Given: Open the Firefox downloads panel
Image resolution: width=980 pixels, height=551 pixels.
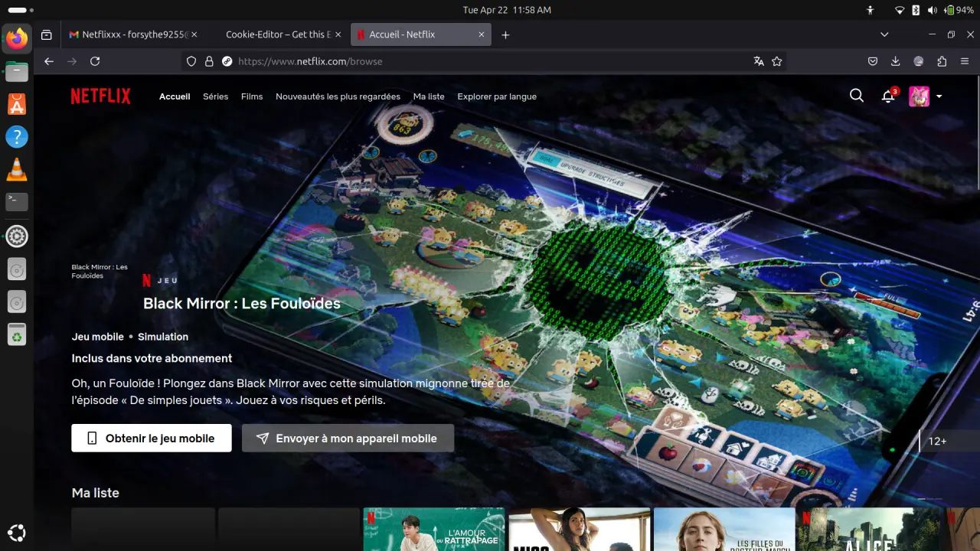Looking at the screenshot, I should [x=895, y=61].
